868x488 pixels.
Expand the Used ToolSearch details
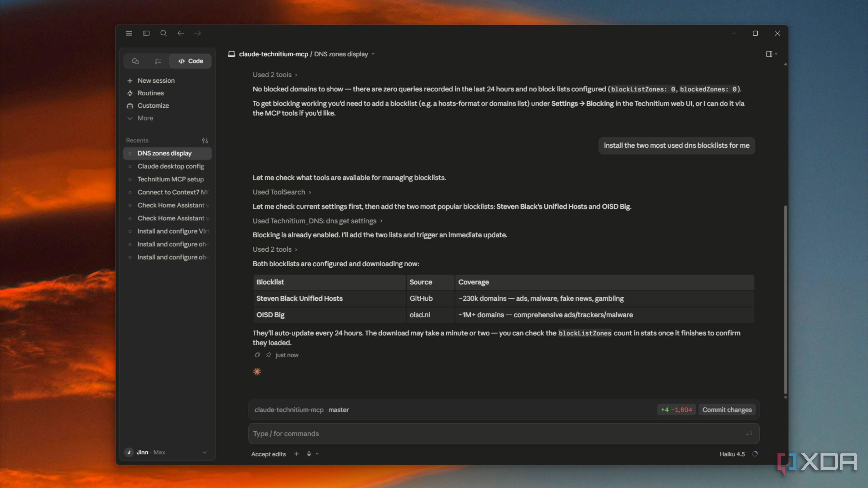[282, 192]
